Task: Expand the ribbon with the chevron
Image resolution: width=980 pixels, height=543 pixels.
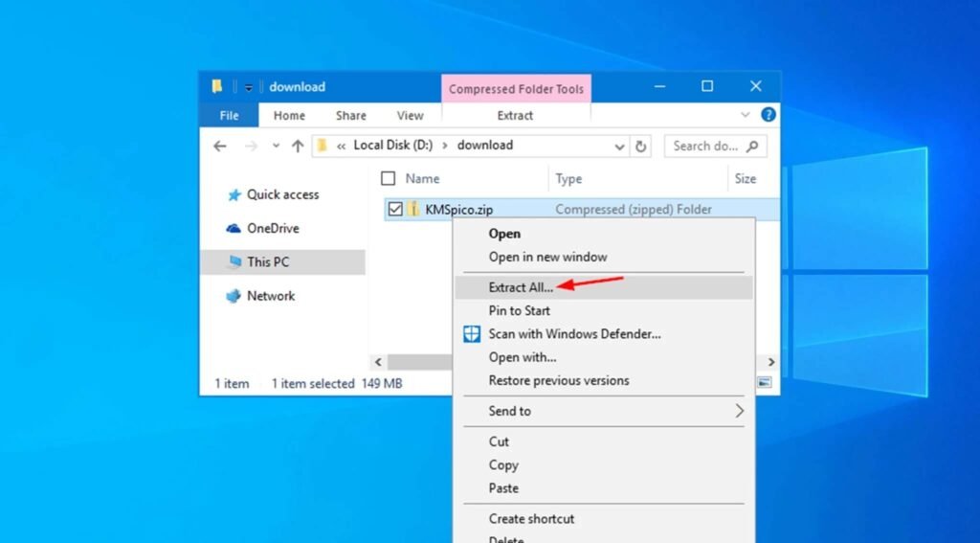Action: pos(745,115)
